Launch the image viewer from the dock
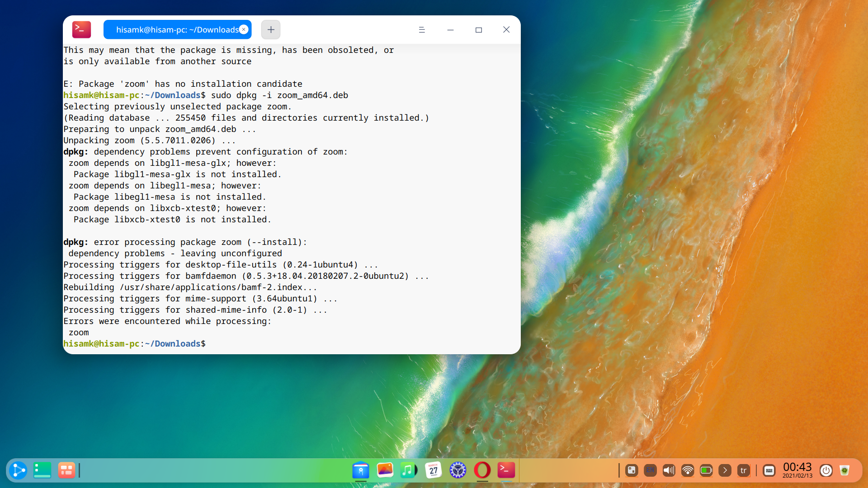This screenshot has height=488, width=868. pyautogui.click(x=385, y=470)
